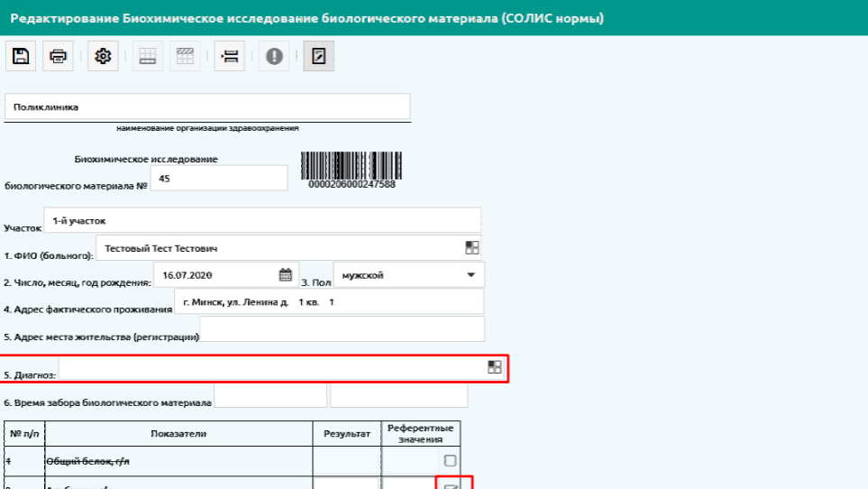Open diagnosis picker in the Диагноз field

(494, 366)
